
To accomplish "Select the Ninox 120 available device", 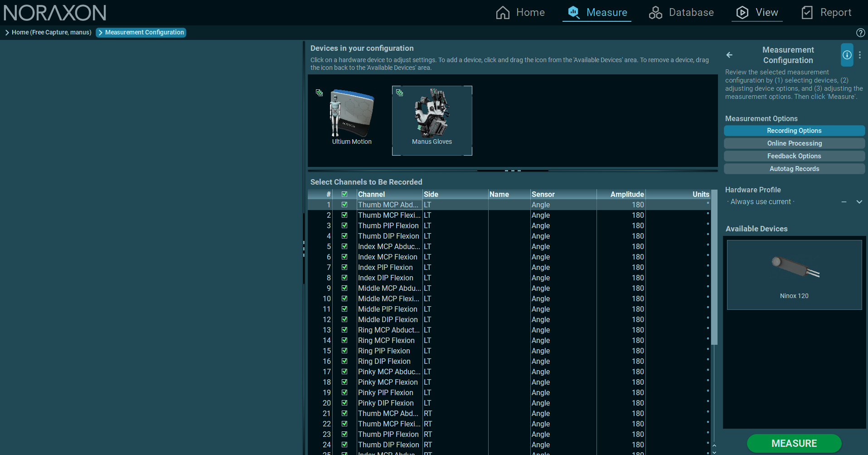I will click(794, 274).
